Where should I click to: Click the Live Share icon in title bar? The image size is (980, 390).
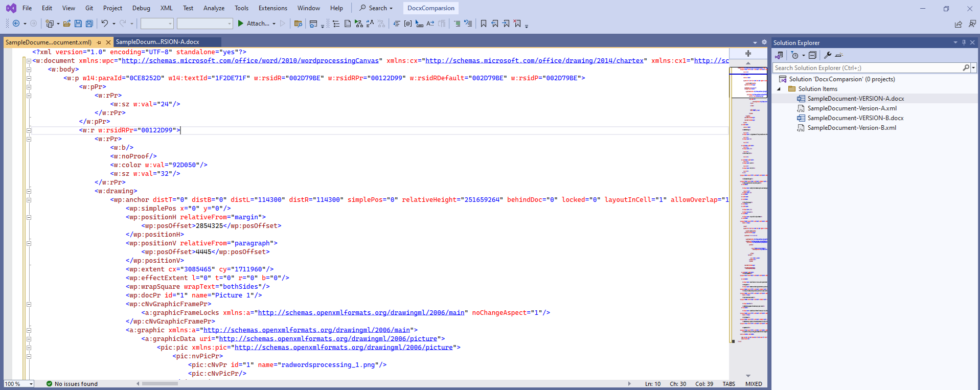click(x=958, y=24)
